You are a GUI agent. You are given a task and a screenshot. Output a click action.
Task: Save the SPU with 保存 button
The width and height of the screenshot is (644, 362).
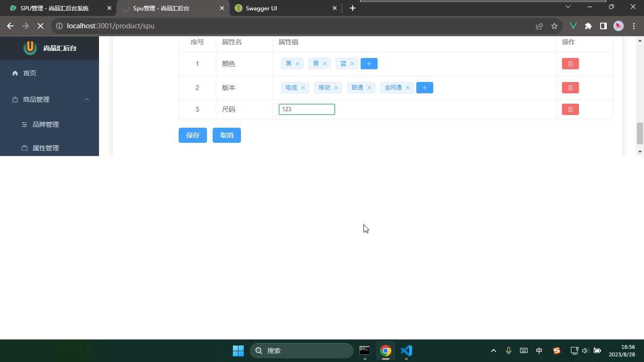click(x=193, y=135)
